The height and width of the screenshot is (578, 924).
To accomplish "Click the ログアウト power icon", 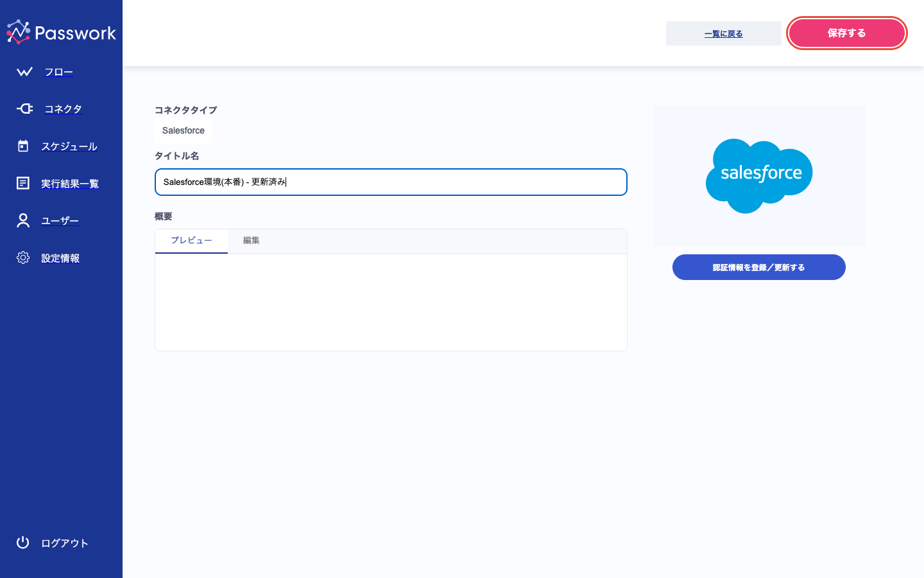I will tap(23, 543).
